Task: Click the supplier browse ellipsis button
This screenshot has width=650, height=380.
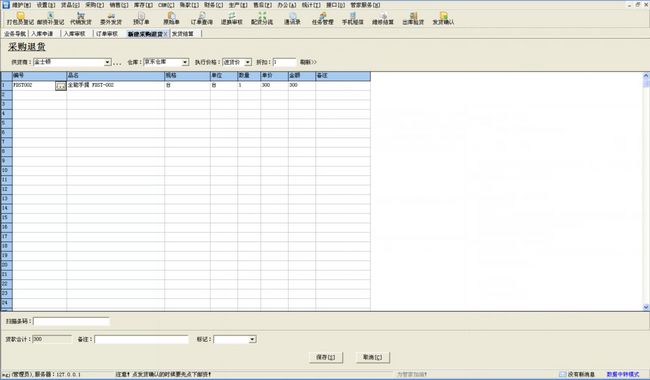Action: point(117,63)
